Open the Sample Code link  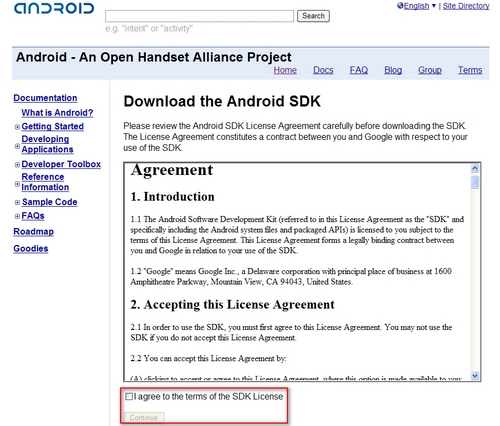click(x=50, y=202)
